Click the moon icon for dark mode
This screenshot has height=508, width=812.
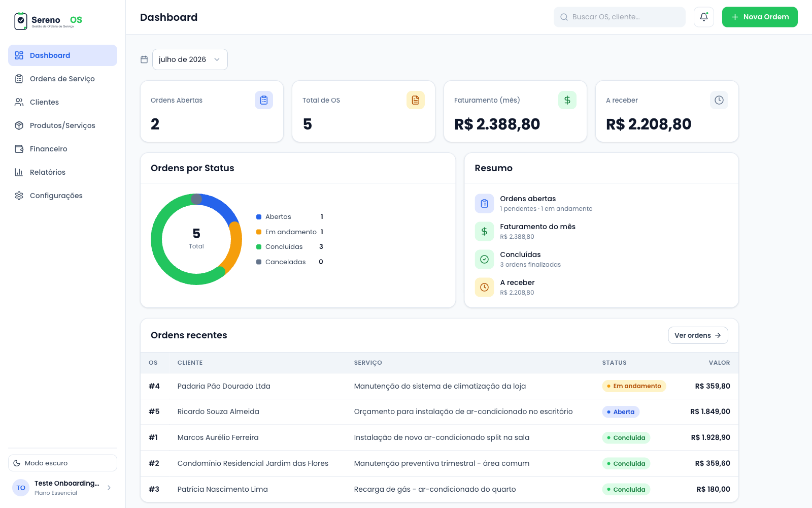point(17,463)
